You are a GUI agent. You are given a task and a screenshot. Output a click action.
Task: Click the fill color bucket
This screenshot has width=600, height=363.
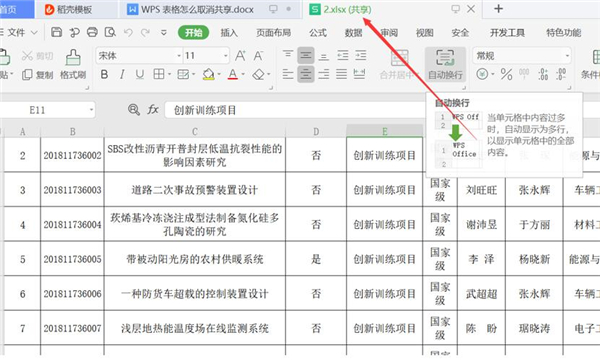[209, 74]
